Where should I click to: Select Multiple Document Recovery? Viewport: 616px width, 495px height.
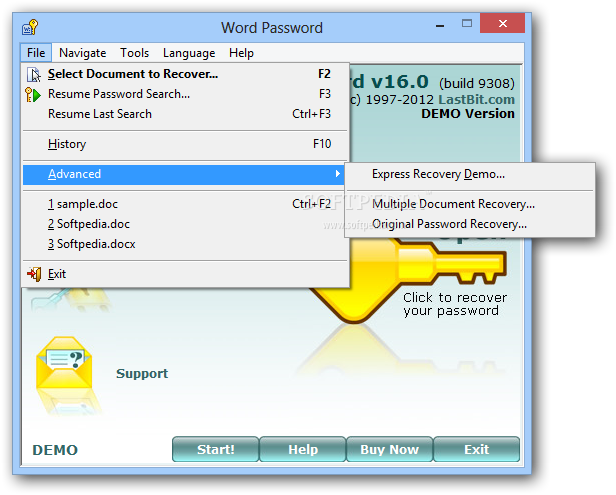click(x=470, y=204)
